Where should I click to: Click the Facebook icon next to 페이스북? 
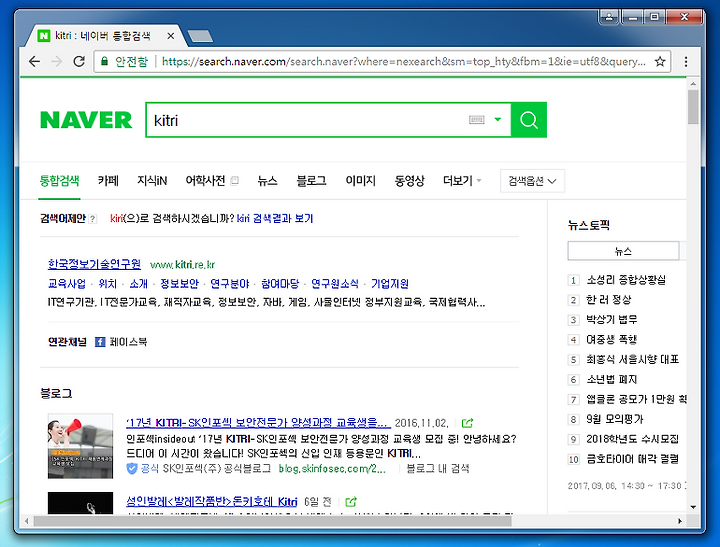pyautogui.click(x=100, y=342)
